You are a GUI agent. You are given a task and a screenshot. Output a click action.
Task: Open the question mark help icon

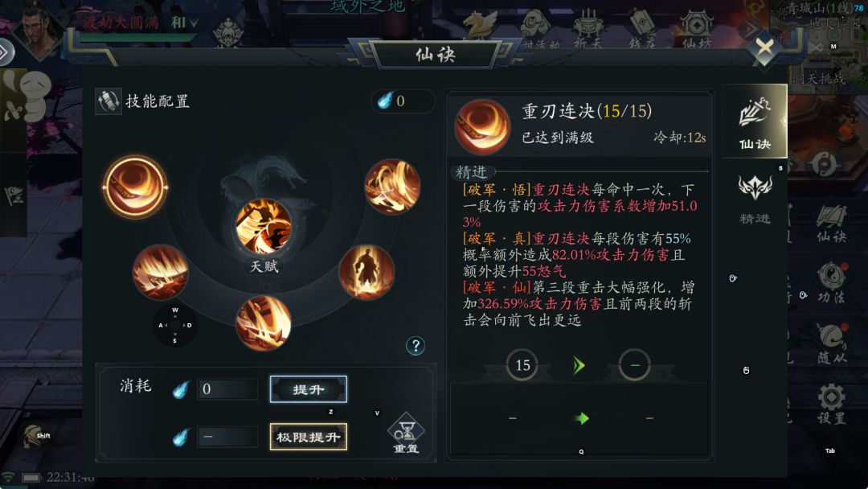416,346
